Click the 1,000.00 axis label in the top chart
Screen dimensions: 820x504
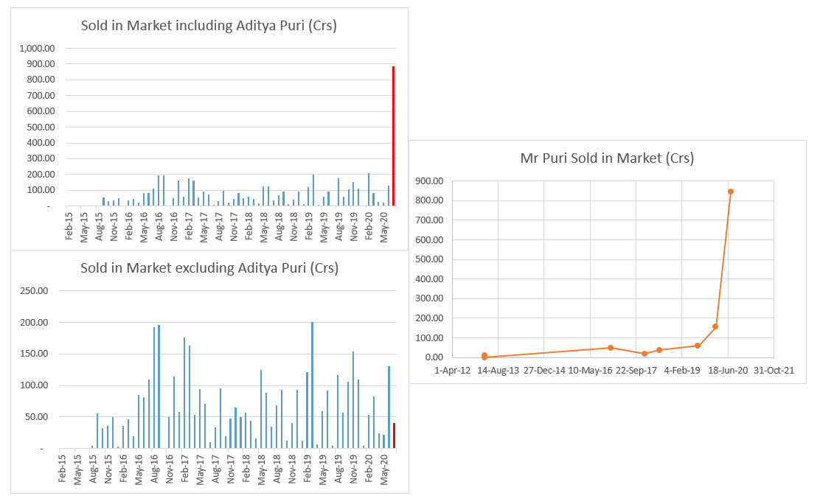click(37, 48)
